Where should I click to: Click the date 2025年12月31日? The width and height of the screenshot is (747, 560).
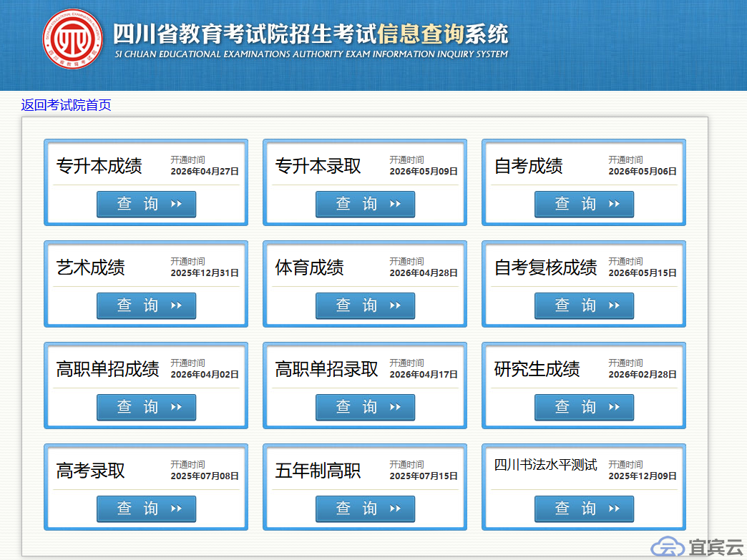(205, 273)
